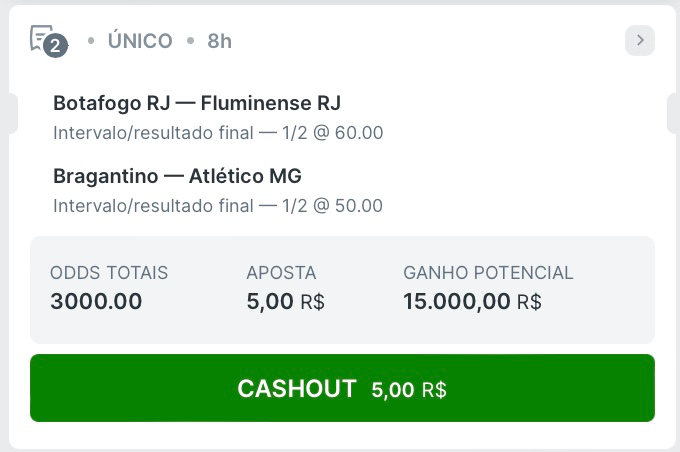
Task: Click the green CASHOUT button
Action: [342, 388]
